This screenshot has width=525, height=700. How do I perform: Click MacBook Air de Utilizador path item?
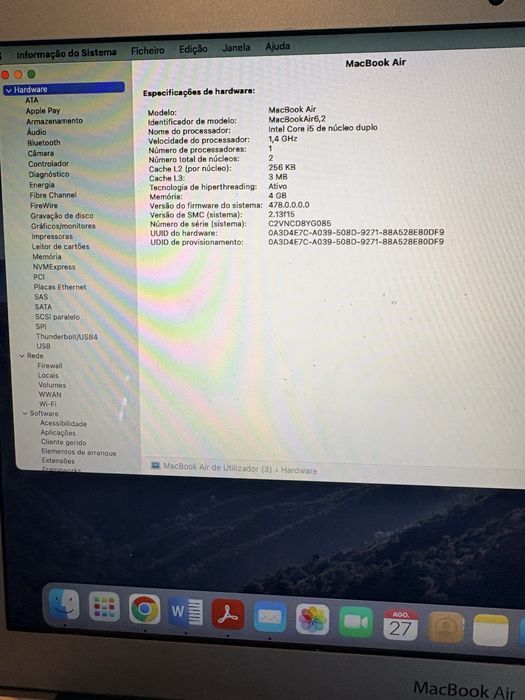pos(217,467)
